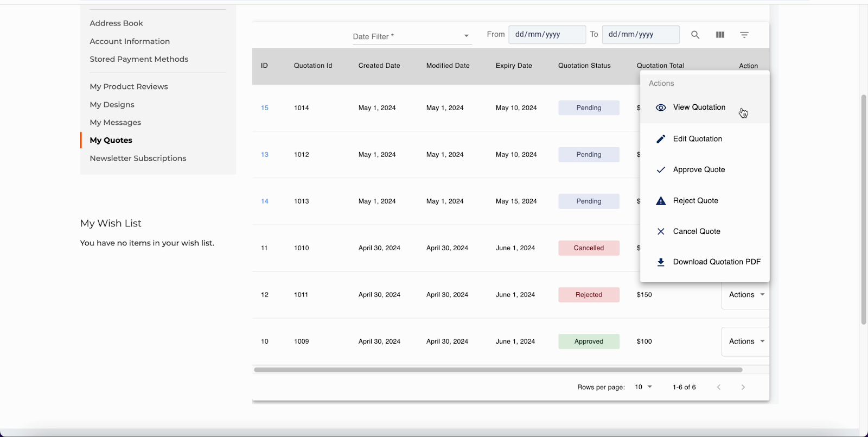Screen dimensions: 868x437
Task: Click the X icon for Cancel Quote
Action: tap(661, 232)
